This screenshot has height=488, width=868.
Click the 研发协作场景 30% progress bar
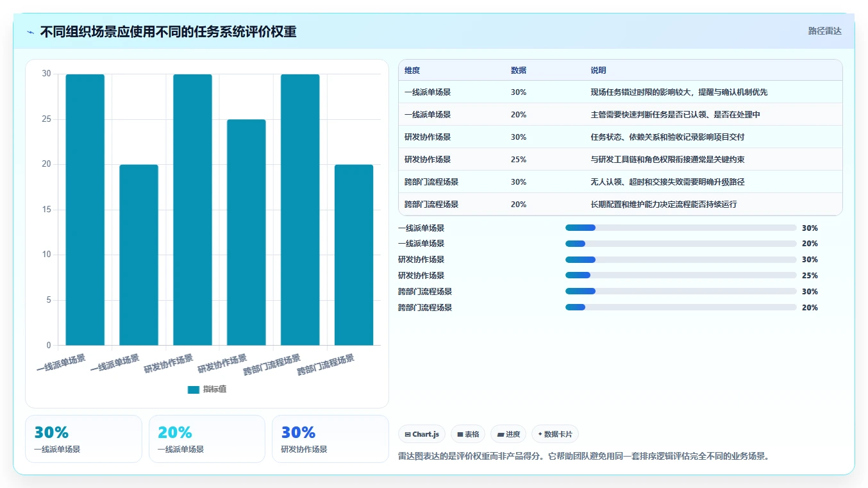[681, 260]
